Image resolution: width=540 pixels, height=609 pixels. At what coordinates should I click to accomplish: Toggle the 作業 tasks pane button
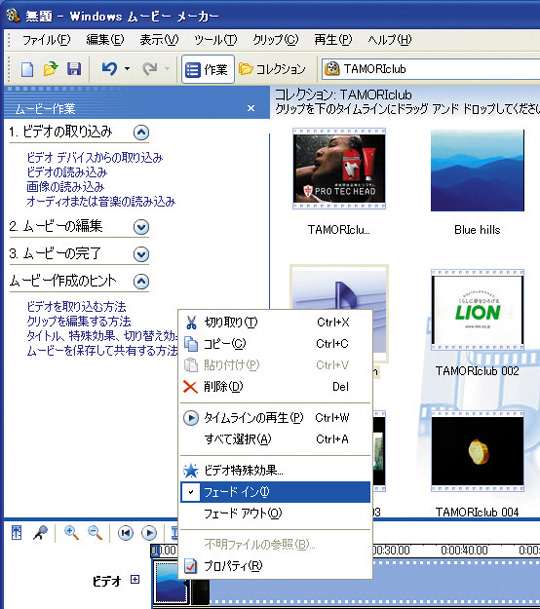click(208, 69)
